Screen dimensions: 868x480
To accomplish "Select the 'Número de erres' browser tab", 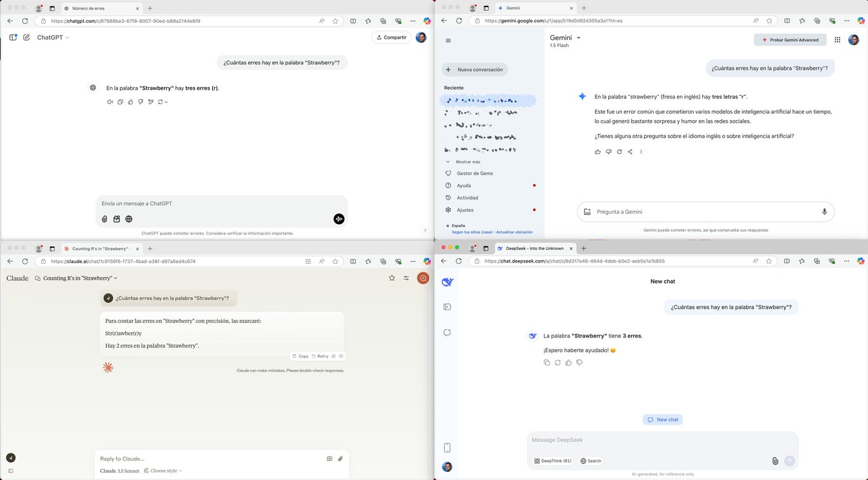I will (x=88, y=8).
